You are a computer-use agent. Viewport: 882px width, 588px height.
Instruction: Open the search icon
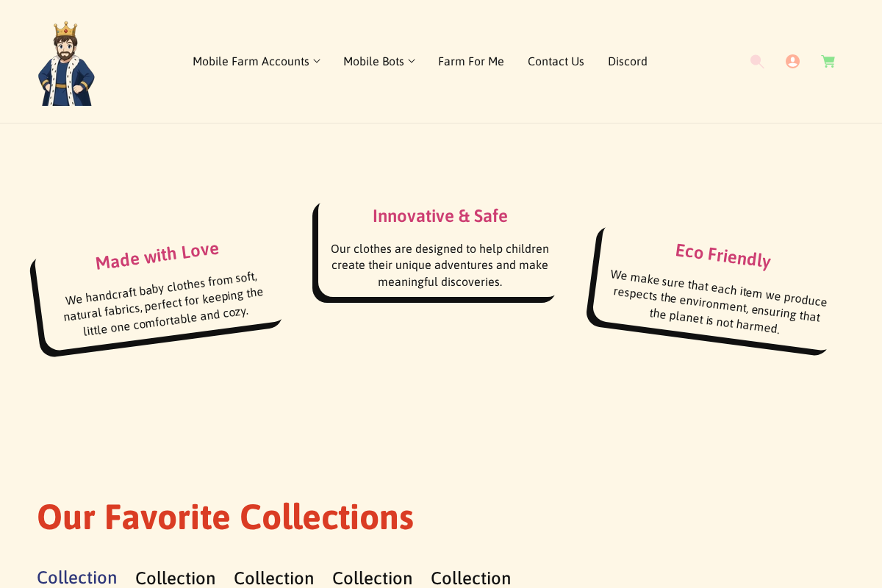[x=756, y=61]
